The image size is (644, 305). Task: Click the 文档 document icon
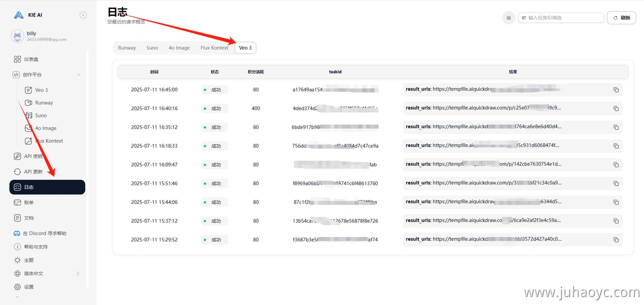[18, 218]
